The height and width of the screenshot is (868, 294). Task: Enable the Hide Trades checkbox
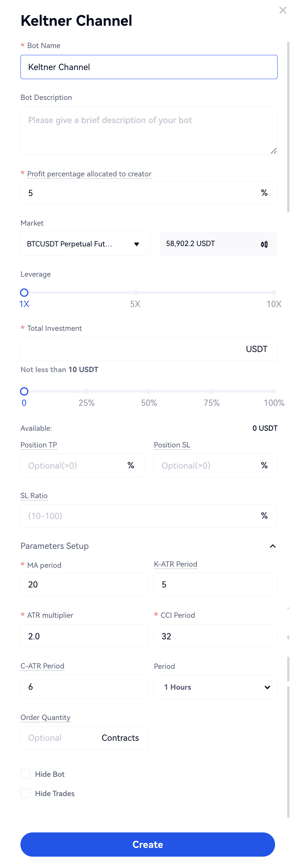[x=25, y=793]
